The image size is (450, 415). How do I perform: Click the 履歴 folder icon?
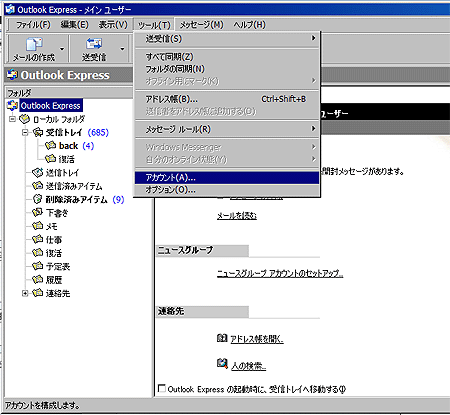38,279
